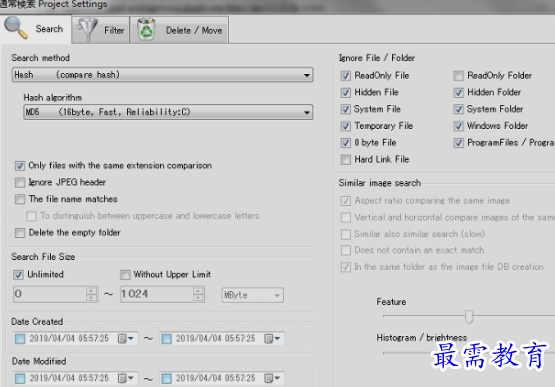Enable Date Modified end date checkbox
555x387 pixels.
point(167,379)
